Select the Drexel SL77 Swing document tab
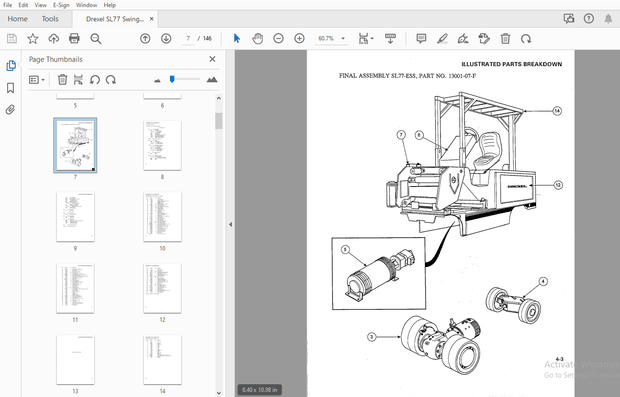Image resolution: width=620 pixels, height=397 pixels. click(x=115, y=19)
